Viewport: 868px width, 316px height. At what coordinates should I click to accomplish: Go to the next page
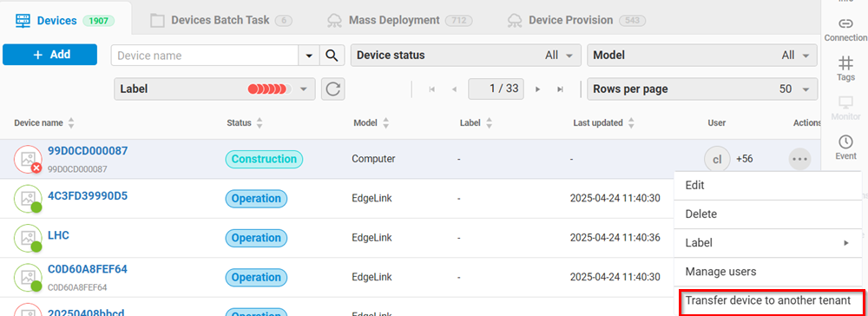[537, 89]
